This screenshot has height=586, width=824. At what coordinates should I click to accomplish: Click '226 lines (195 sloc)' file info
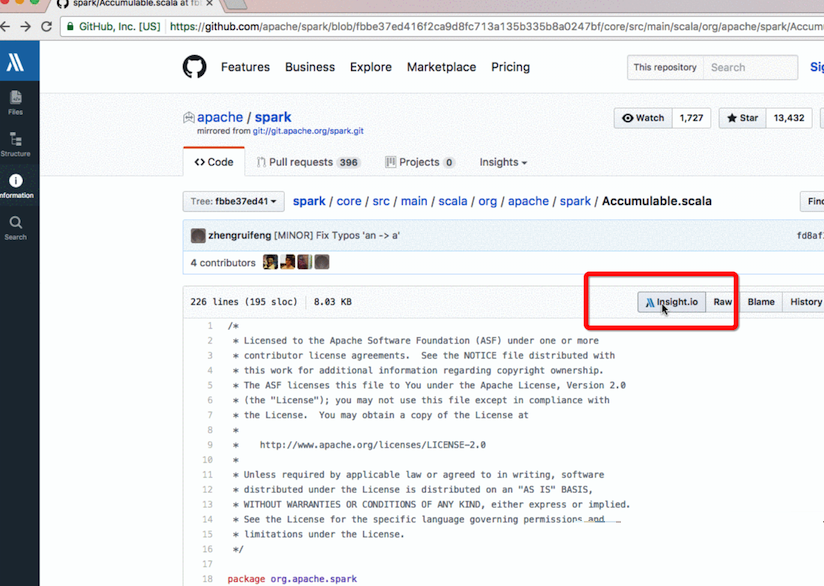click(x=244, y=302)
